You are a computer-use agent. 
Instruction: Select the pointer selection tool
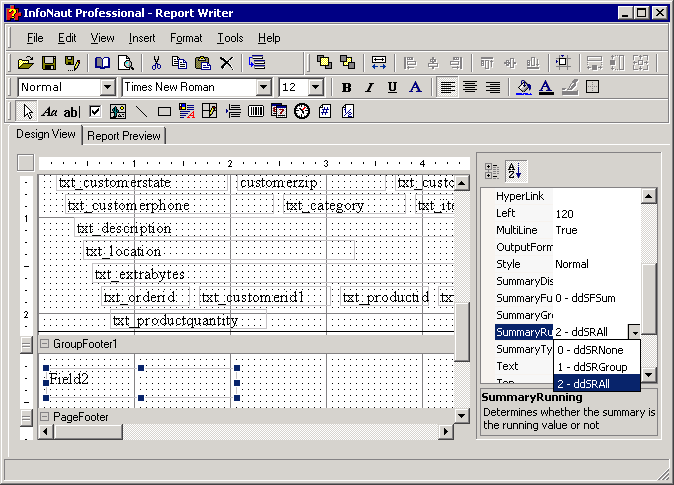pos(28,112)
